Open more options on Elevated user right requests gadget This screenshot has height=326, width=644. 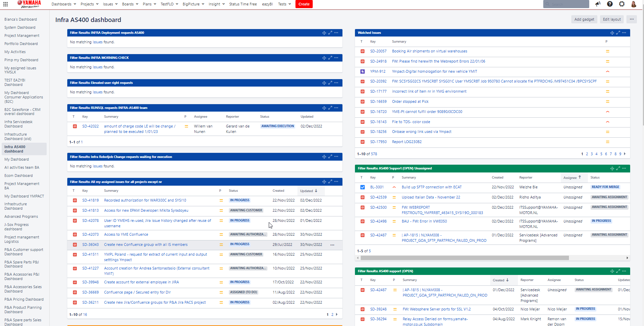336,83
